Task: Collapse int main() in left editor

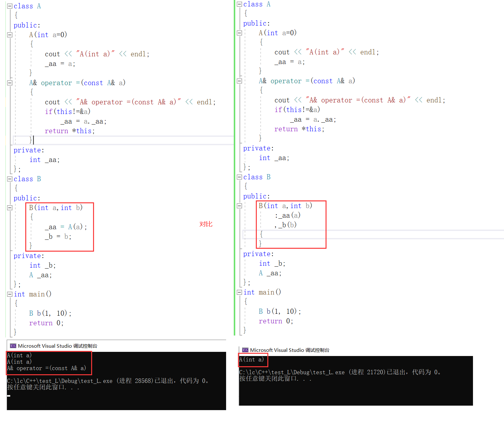Action: (x=10, y=294)
